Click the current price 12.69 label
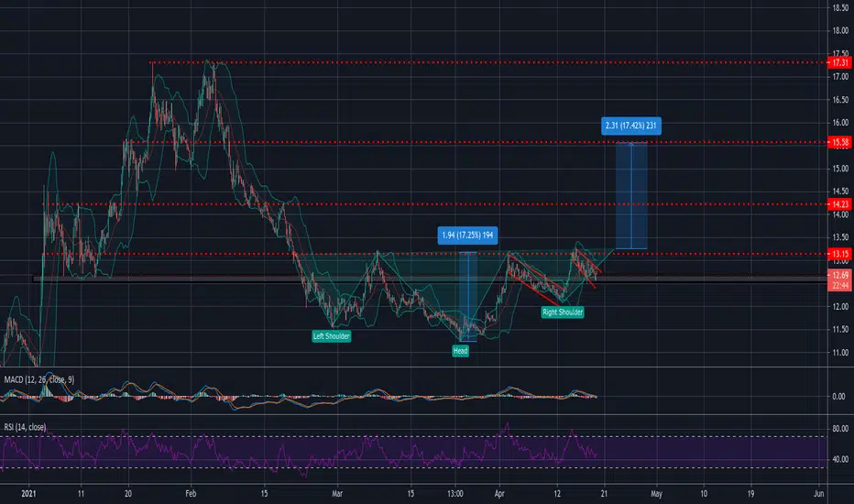The height and width of the screenshot is (504, 854). pyautogui.click(x=838, y=275)
